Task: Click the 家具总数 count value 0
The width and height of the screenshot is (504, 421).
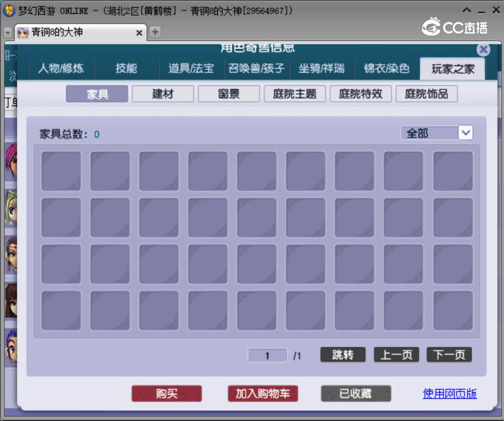Action: click(x=97, y=135)
